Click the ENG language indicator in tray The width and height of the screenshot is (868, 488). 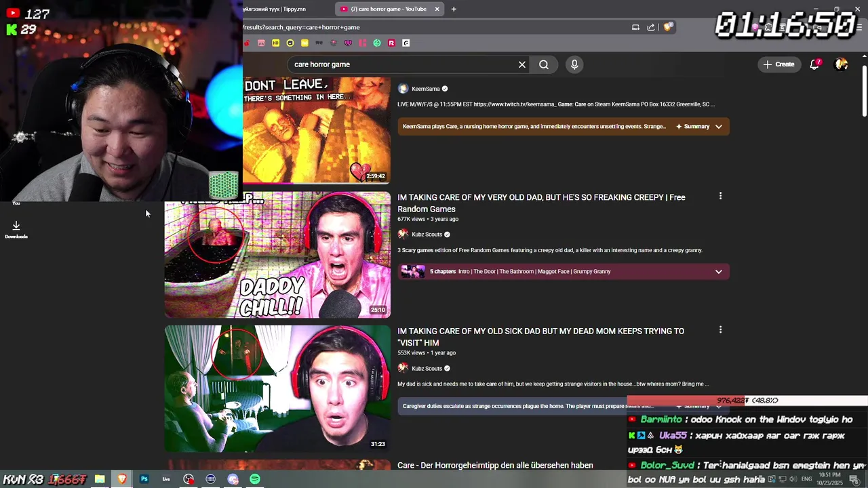point(806,479)
